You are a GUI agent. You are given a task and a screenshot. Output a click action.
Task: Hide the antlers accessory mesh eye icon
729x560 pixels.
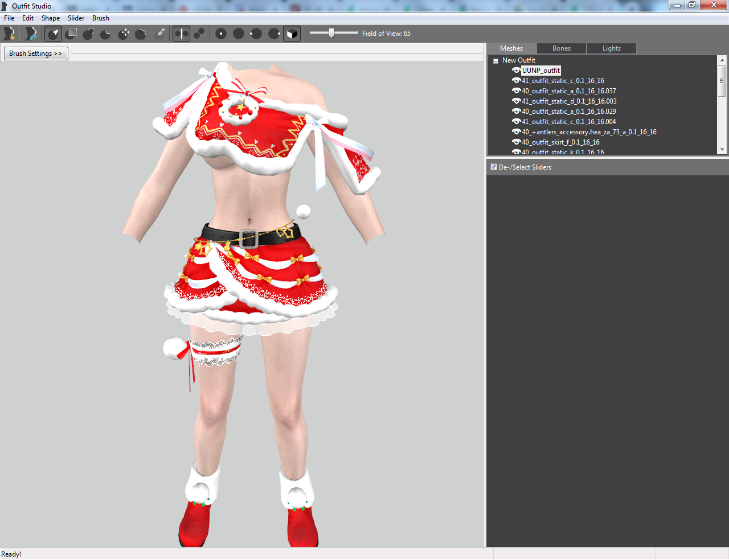(516, 132)
